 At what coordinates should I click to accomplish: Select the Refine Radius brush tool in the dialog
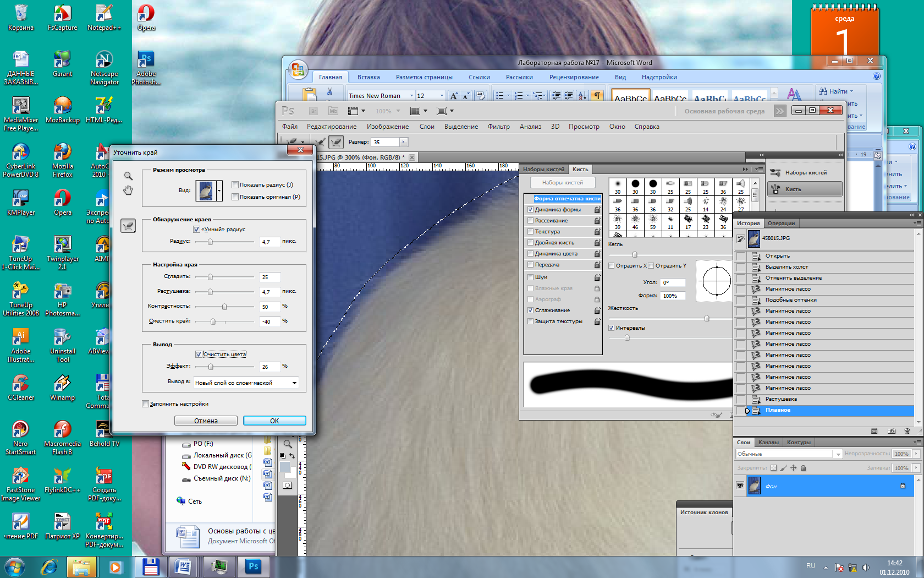[128, 225]
